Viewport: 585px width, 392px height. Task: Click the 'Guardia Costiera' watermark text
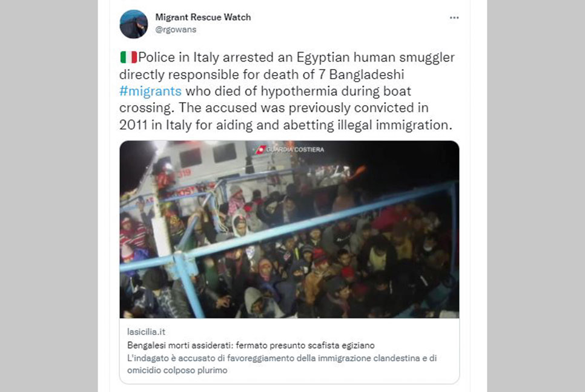[295, 149]
